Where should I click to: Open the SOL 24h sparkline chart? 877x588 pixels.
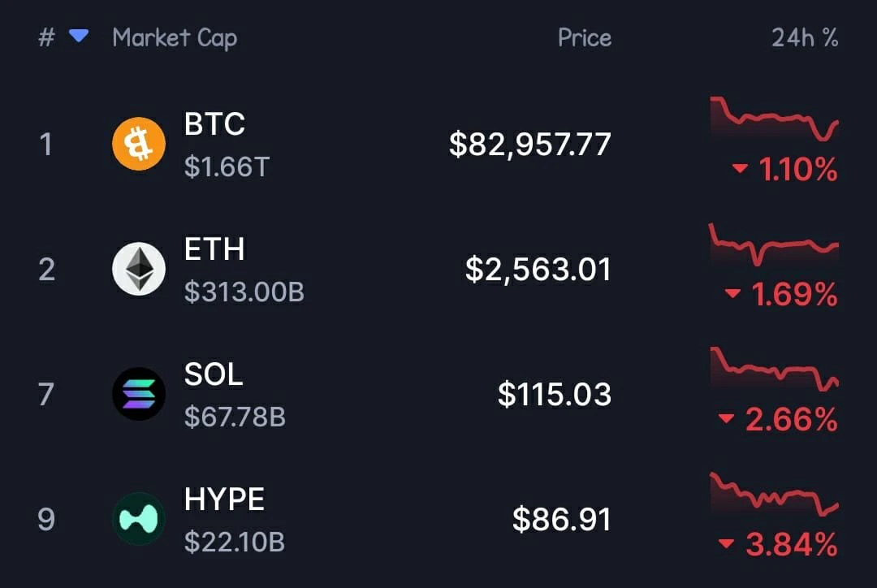coord(774,370)
